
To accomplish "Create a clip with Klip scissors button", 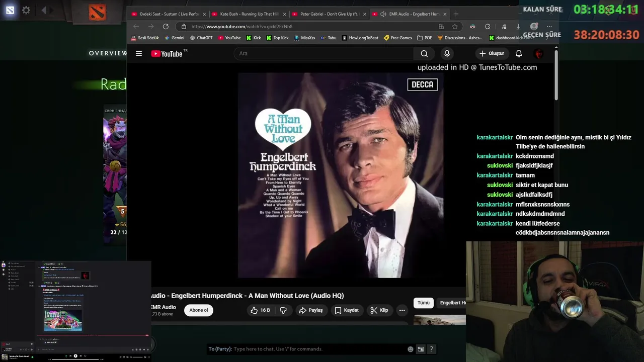I will [x=379, y=310].
